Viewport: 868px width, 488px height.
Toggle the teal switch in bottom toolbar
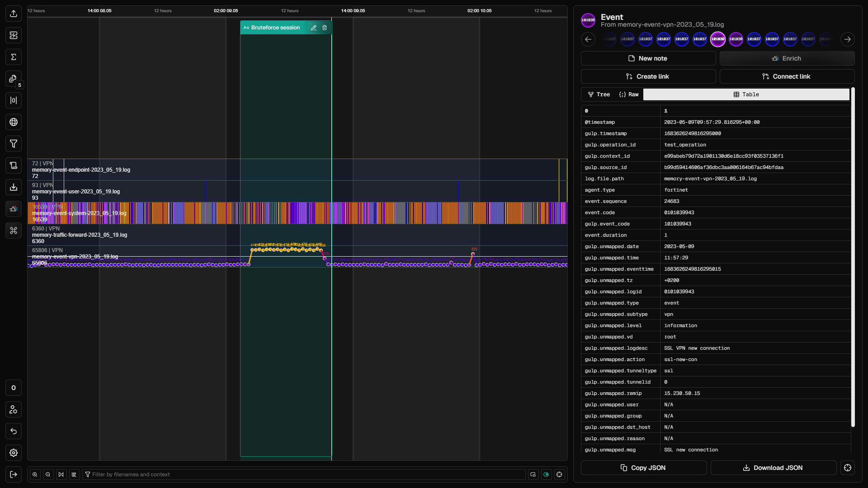pos(547,474)
